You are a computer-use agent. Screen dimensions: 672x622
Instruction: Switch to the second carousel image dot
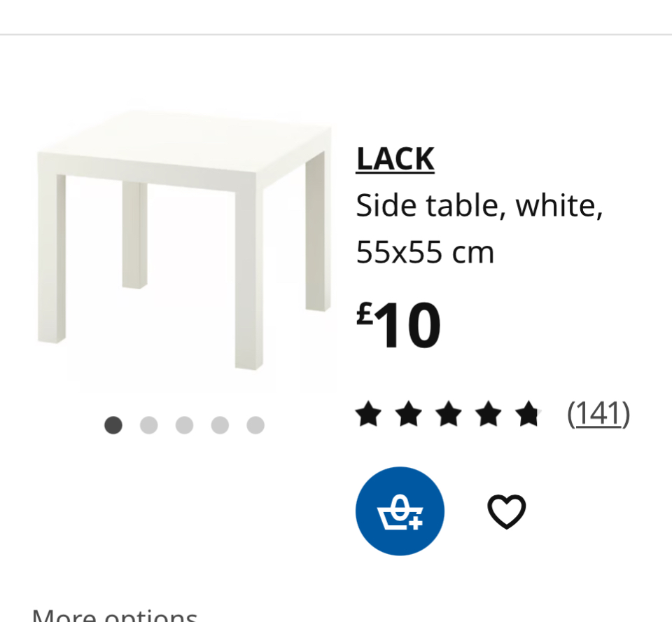coord(149,425)
